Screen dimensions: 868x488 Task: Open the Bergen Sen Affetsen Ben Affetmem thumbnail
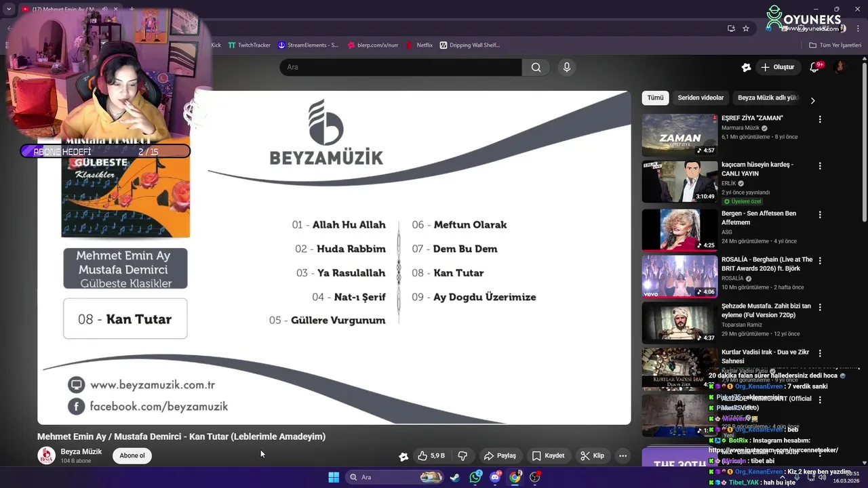pyautogui.click(x=679, y=230)
